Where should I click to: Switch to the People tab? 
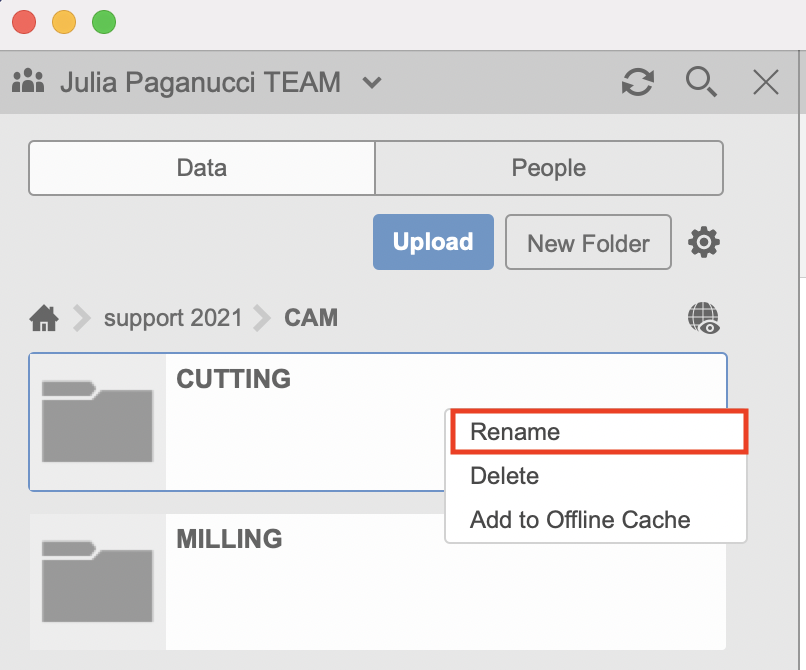click(x=548, y=168)
